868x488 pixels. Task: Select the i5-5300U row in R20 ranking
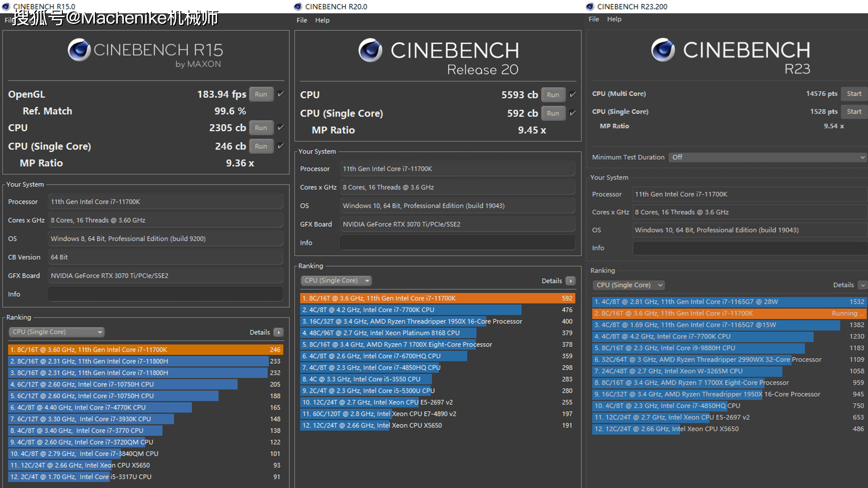click(x=438, y=391)
